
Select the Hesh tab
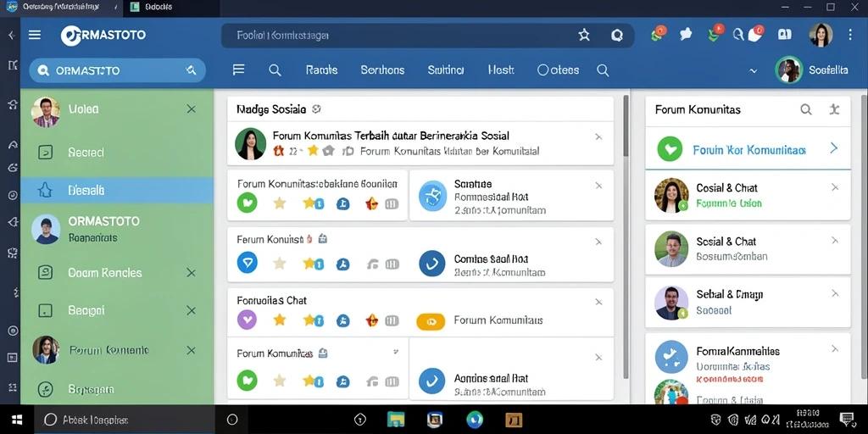[501, 70]
